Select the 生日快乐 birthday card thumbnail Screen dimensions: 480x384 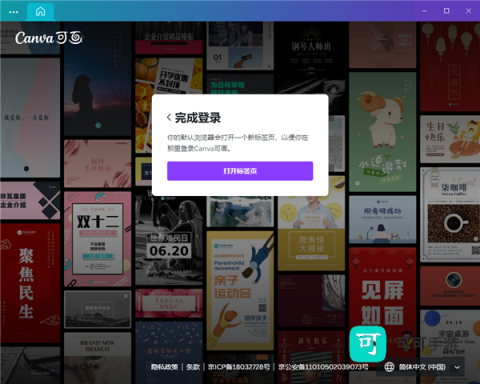click(450, 139)
